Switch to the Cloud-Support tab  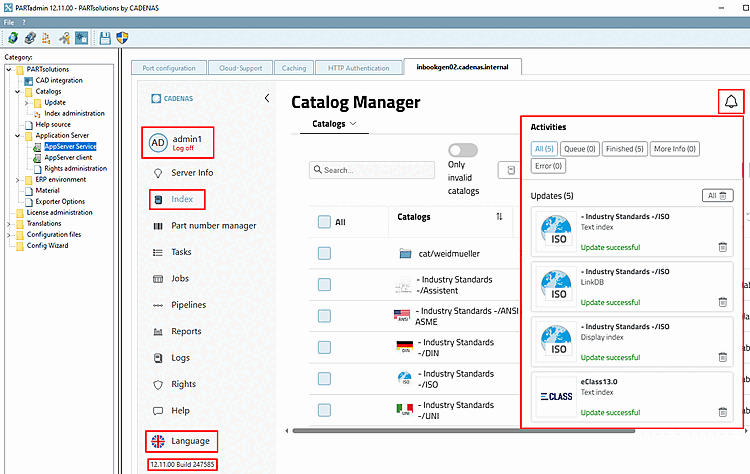pyautogui.click(x=241, y=68)
